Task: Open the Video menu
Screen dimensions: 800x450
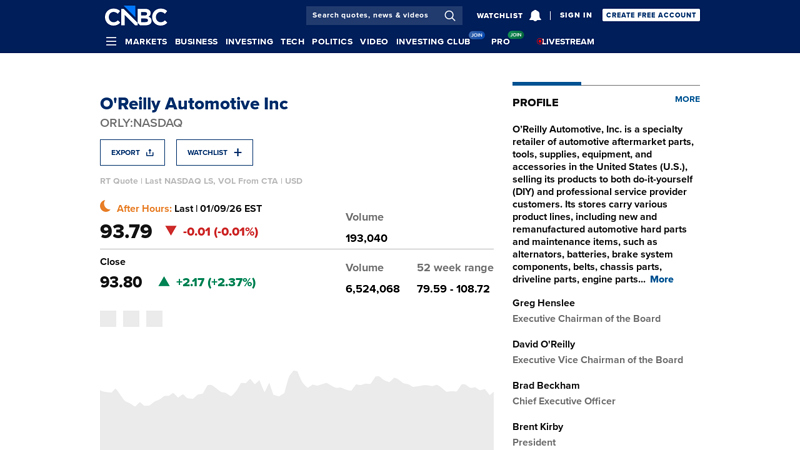Action: click(374, 41)
